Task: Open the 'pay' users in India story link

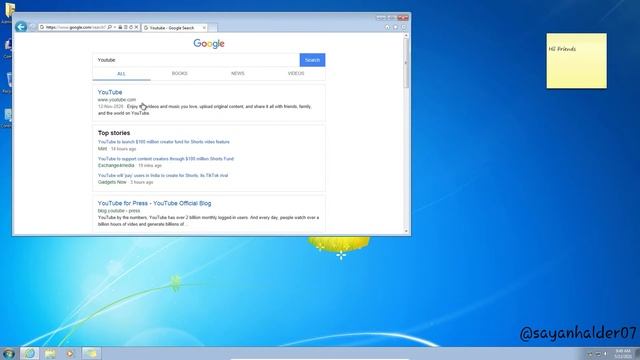Action: (x=163, y=176)
